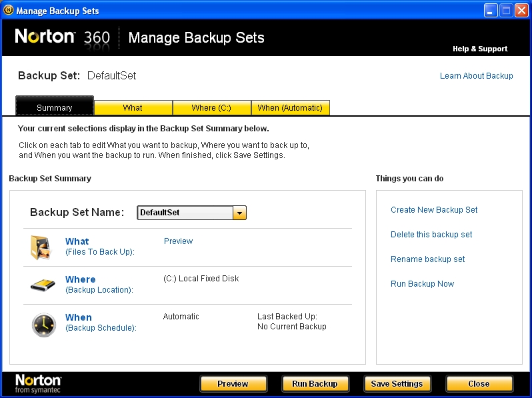Screen dimensions: 532x398
Task: Open Help & Support
Action: point(480,49)
